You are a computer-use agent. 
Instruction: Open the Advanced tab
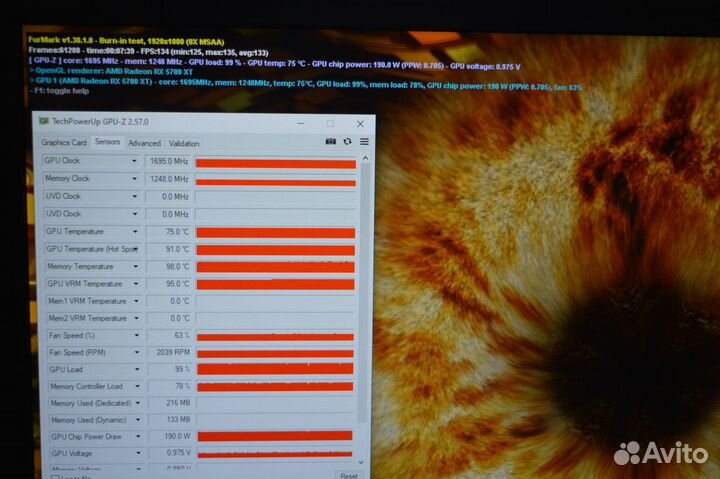[x=144, y=143]
